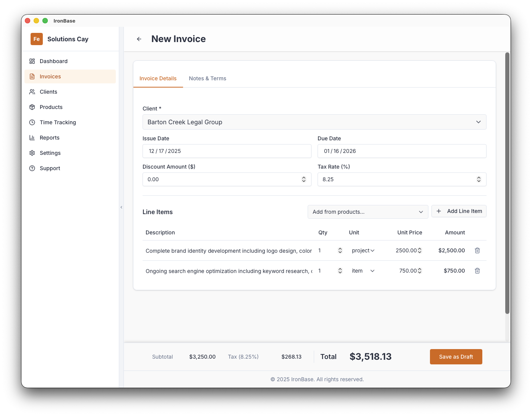Open the Add from products dropdown
Screen dimensions: 532x416
coord(368,212)
